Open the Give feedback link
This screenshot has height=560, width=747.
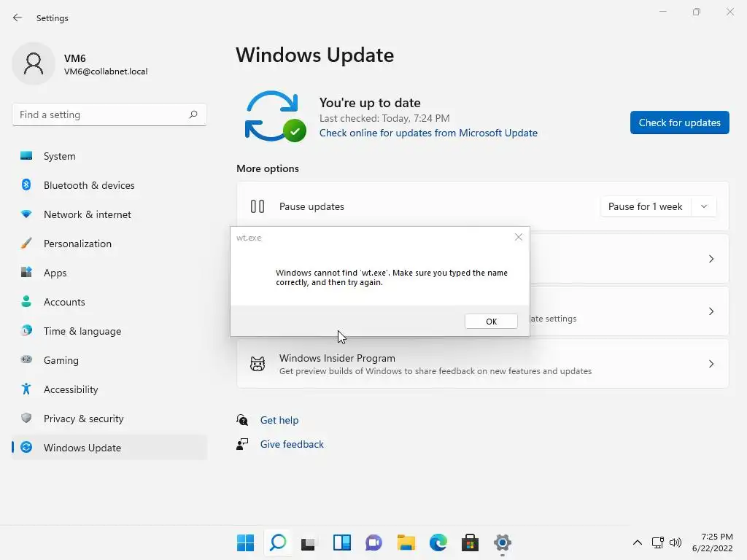click(x=292, y=444)
